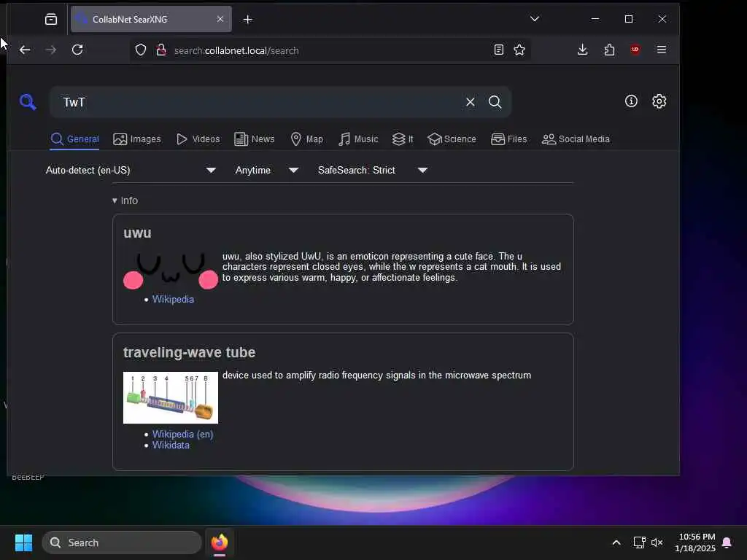Click the uwu heading
The height and width of the screenshot is (560, 747).
coord(137,233)
